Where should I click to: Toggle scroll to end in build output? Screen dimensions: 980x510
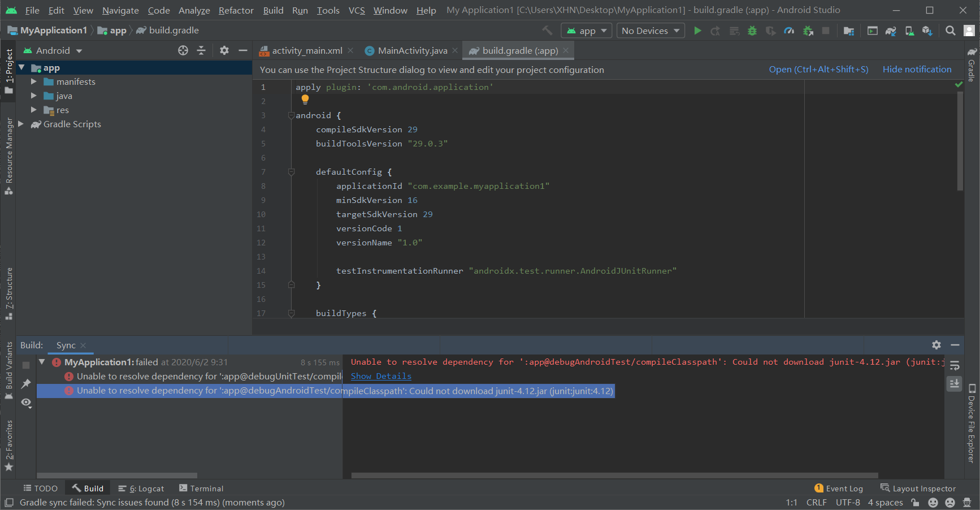(955, 384)
